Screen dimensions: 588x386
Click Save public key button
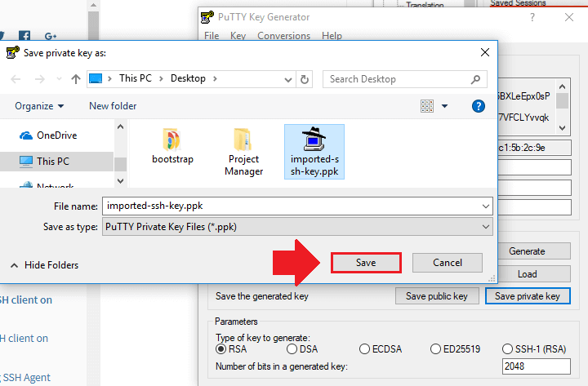(437, 296)
